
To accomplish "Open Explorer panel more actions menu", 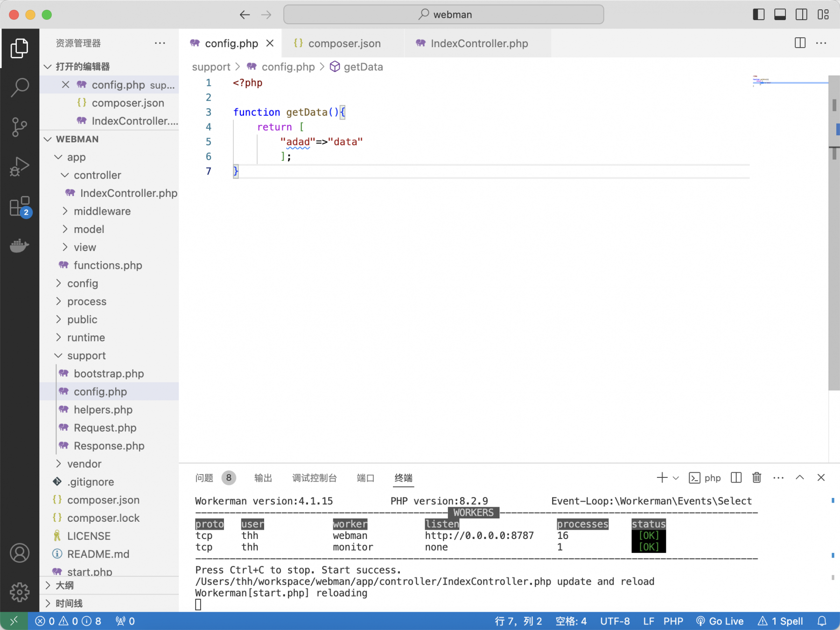I will pyautogui.click(x=160, y=43).
